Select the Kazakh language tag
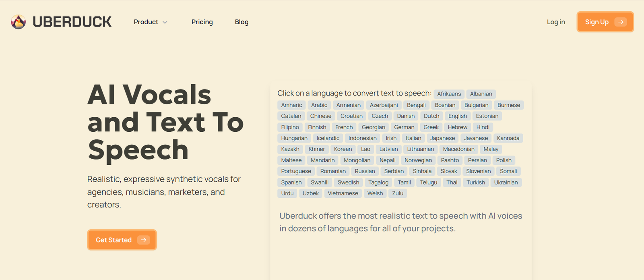This screenshot has height=280, width=644. 290,149
